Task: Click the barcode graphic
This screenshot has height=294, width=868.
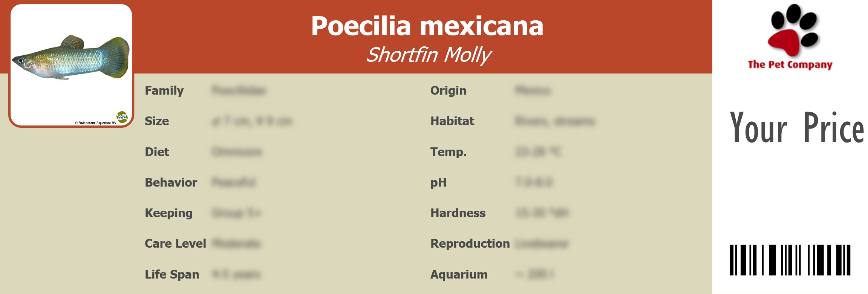Action: (790, 260)
